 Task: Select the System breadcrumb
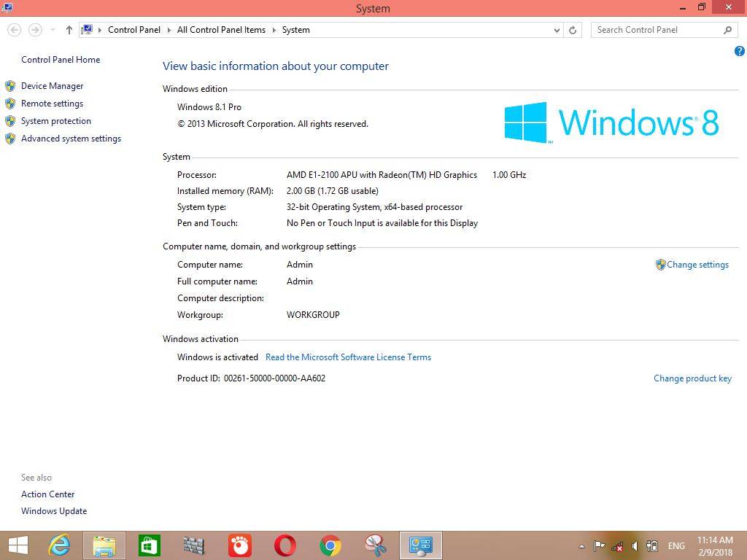[296, 29]
